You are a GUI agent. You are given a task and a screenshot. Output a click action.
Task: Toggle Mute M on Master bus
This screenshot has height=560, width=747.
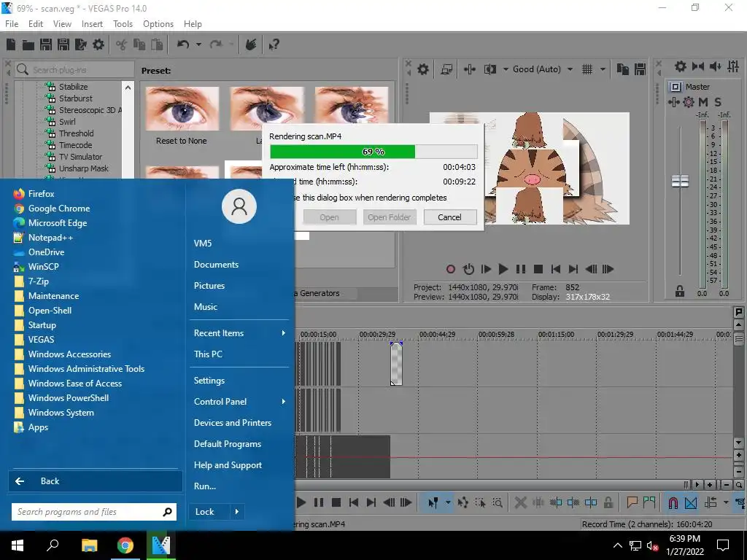(x=703, y=101)
